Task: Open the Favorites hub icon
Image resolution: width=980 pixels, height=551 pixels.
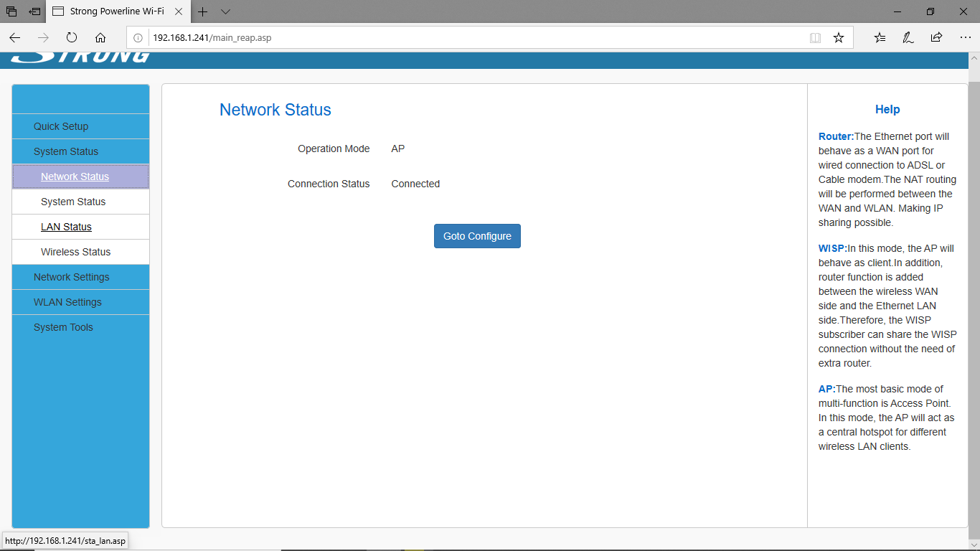Action: (x=880, y=37)
